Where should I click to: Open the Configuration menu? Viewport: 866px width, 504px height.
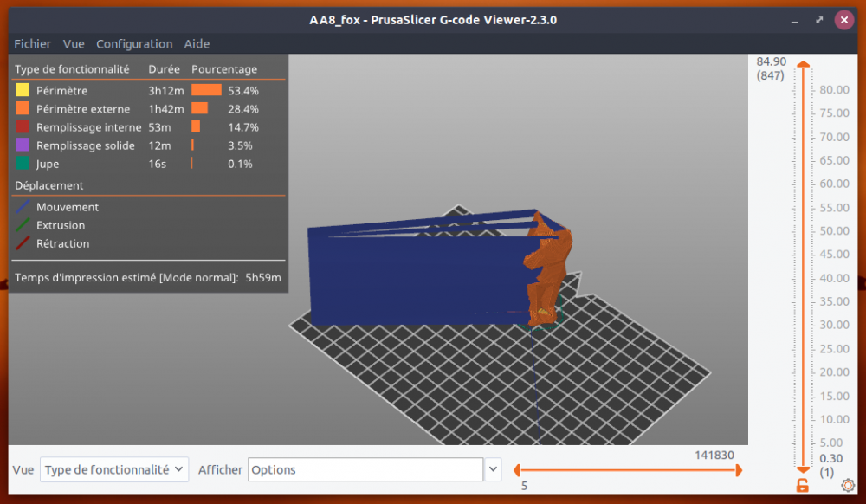click(x=134, y=43)
